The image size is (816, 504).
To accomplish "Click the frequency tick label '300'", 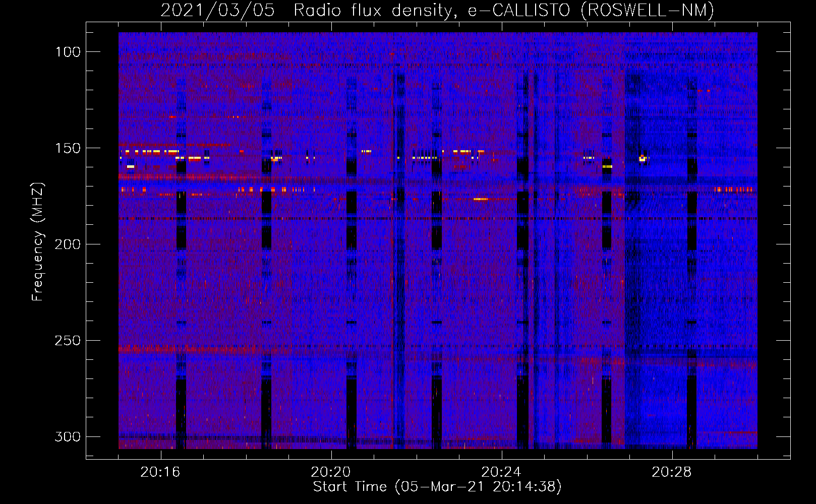I will coord(68,436).
